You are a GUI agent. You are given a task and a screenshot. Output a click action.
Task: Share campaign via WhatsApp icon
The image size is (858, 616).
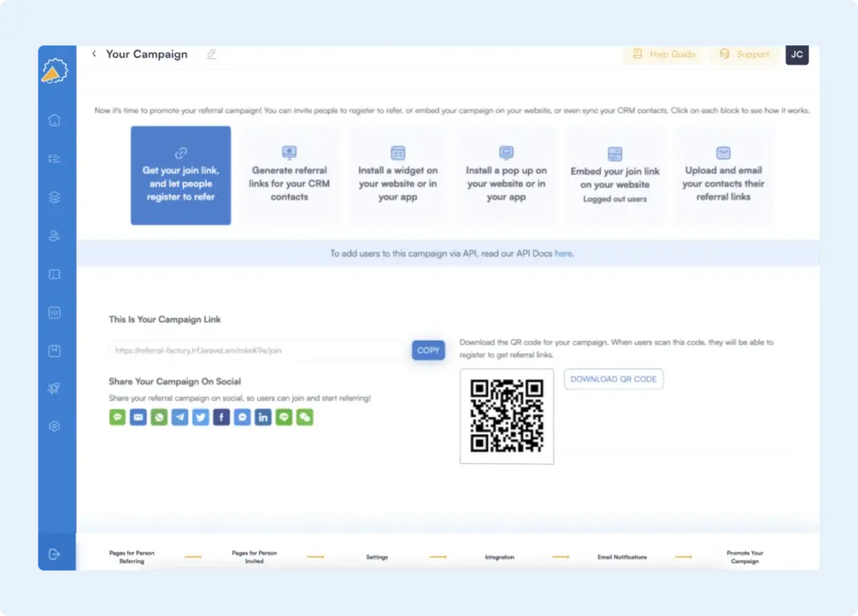pyautogui.click(x=159, y=417)
